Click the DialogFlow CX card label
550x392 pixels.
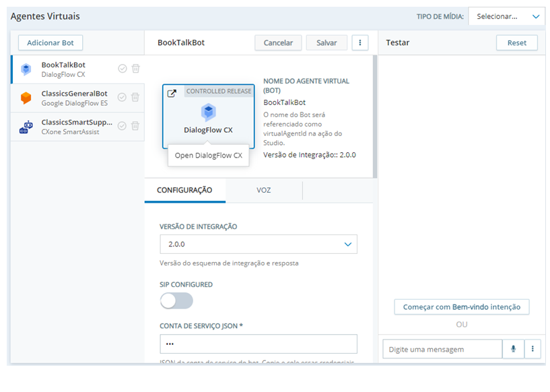point(209,130)
